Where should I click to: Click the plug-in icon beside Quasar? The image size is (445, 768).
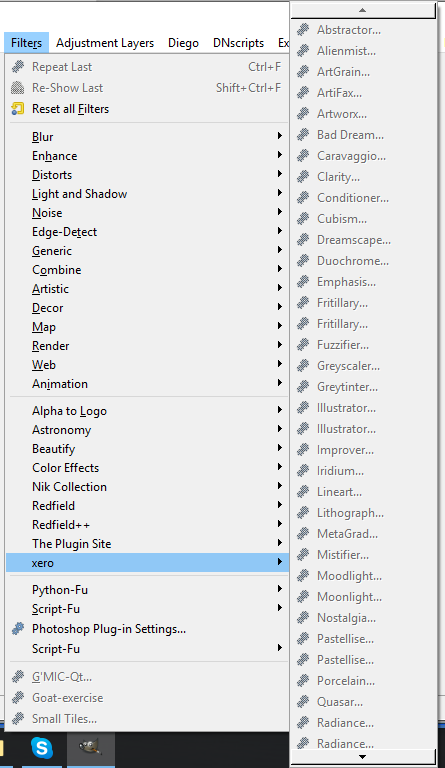[304, 702]
